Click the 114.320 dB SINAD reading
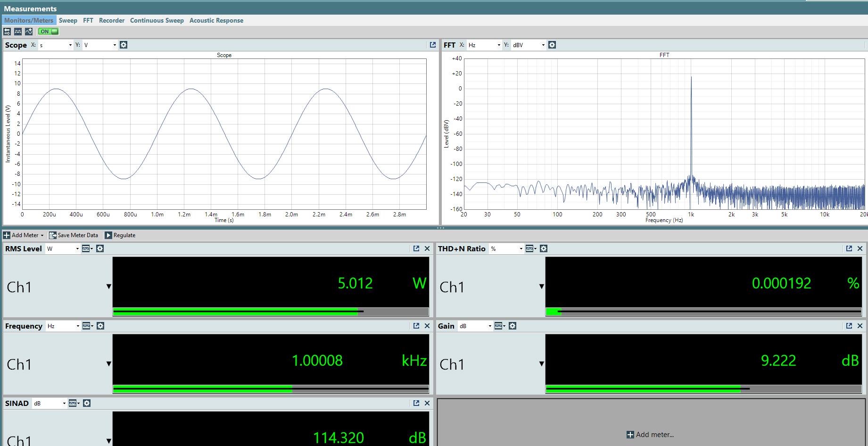The image size is (868, 446). [x=339, y=438]
